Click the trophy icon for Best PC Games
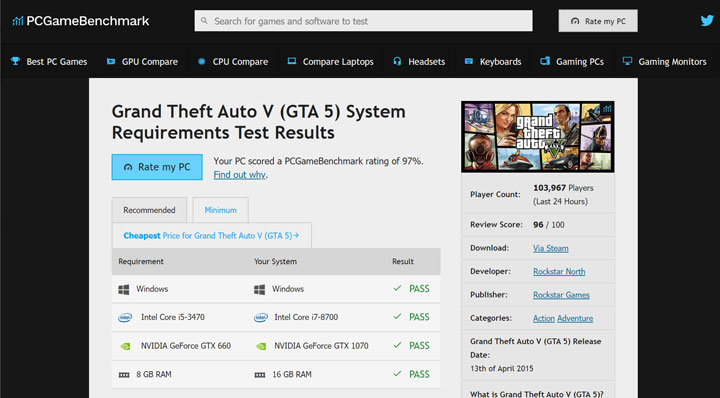 [15, 61]
